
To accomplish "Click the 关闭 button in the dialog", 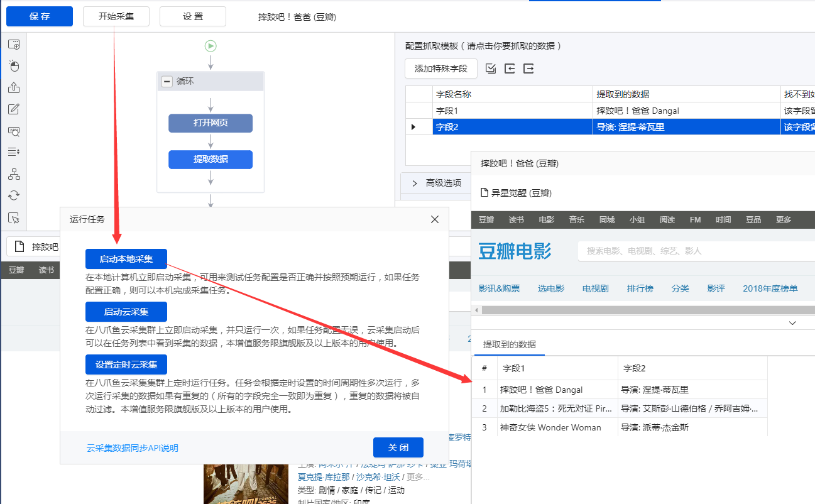I will coord(398,447).
